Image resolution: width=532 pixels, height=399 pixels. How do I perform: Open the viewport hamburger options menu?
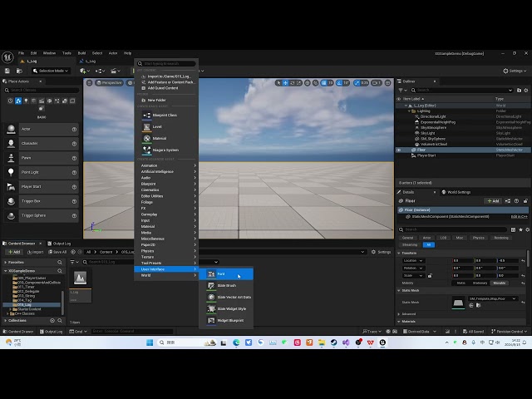tap(89, 83)
